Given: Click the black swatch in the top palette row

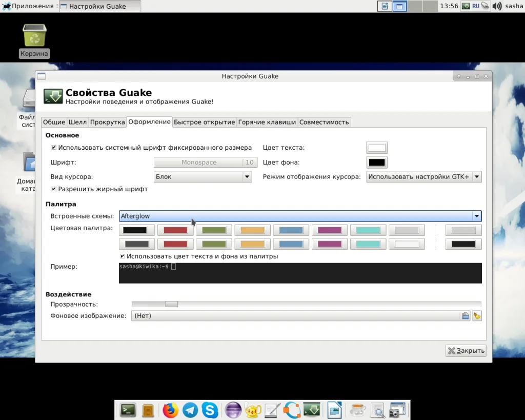Looking at the screenshot, I should point(137,230).
